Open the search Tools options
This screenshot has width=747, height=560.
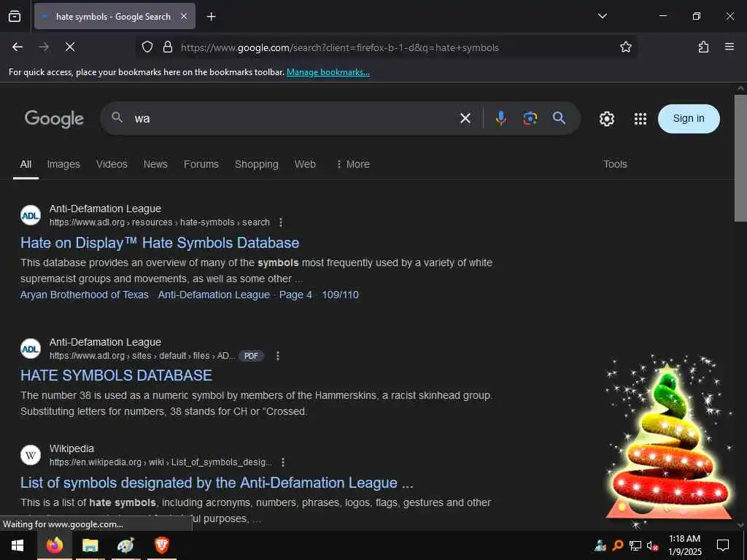(x=615, y=164)
